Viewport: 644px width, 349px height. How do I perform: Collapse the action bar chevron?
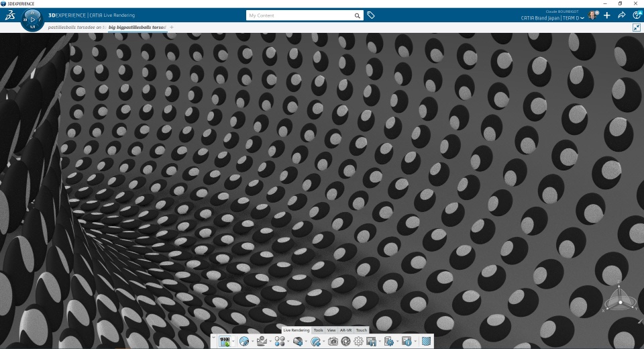click(213, 338)
